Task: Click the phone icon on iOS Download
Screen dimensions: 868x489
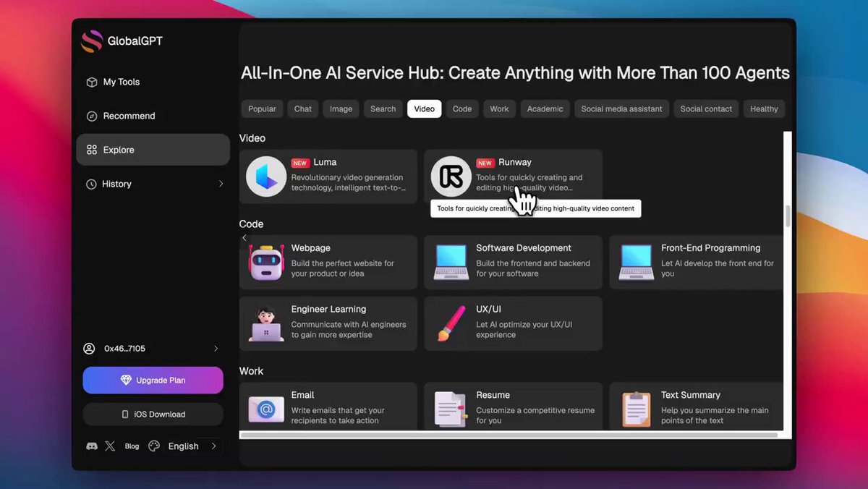Action: [x=125, y=414]
